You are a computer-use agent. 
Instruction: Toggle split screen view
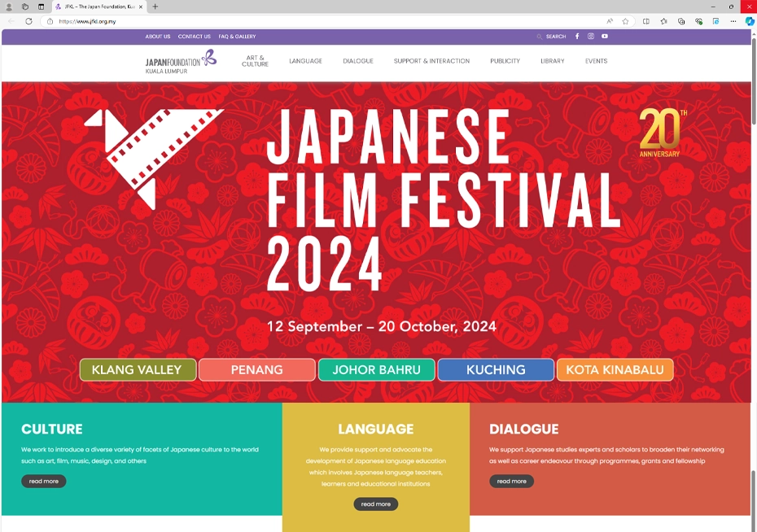pyautogui.click(x=646, y=21)
